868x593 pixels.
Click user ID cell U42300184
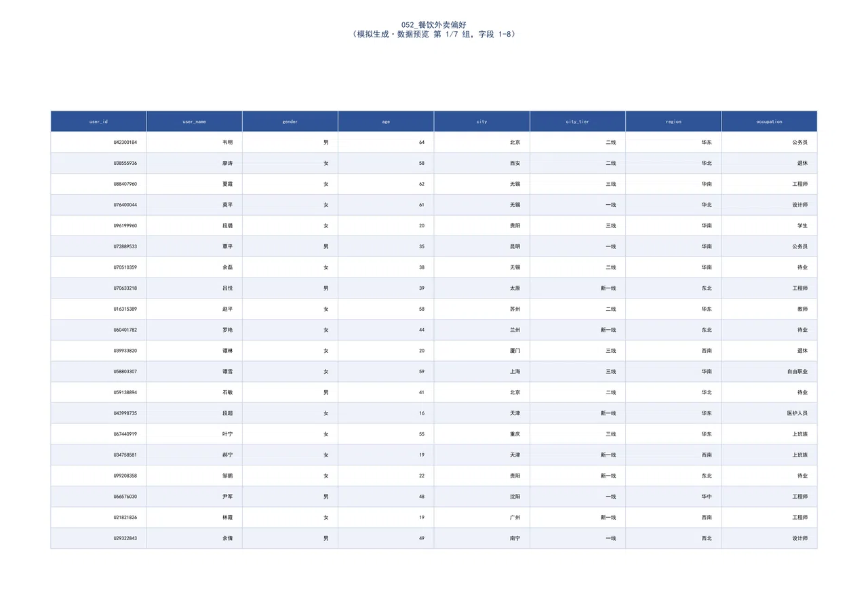(98, 142)
